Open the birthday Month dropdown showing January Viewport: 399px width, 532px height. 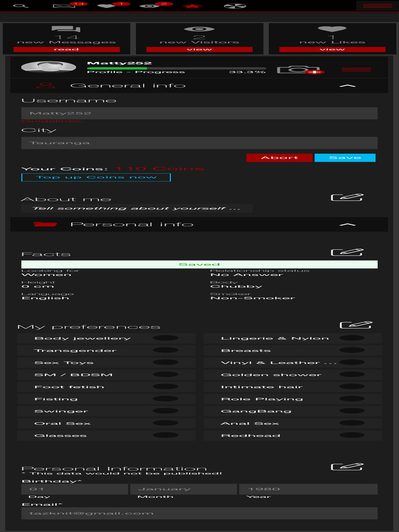pyautogui.click(x=183, y=489)
